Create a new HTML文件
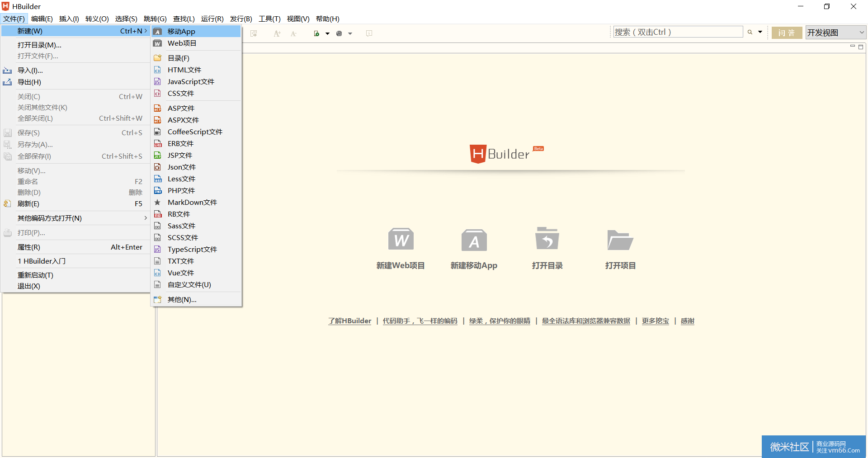The height and width of the screenshot is (458, 868). coord(196,70)
